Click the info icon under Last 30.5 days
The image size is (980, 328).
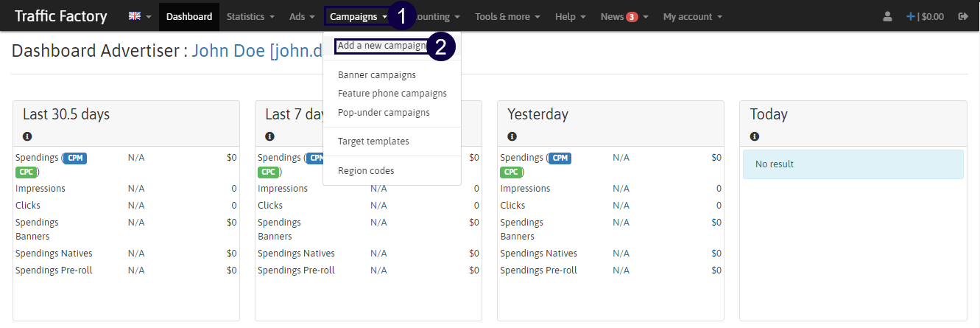pyautogui.click(x=27, y=136)
